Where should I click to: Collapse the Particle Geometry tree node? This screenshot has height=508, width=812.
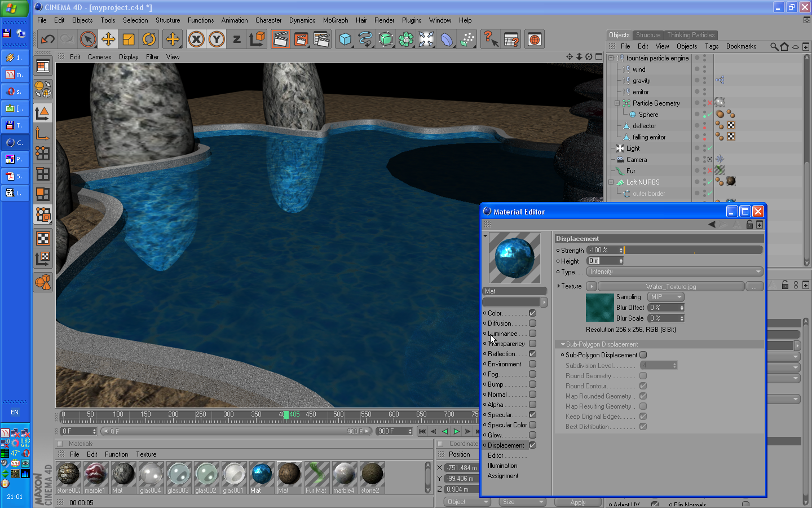(617, 103)
